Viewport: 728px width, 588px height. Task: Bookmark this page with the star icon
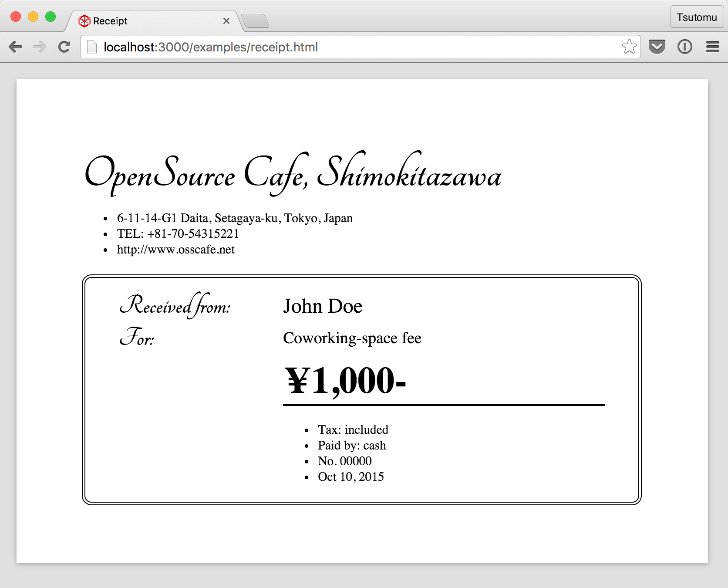point(629,46)
